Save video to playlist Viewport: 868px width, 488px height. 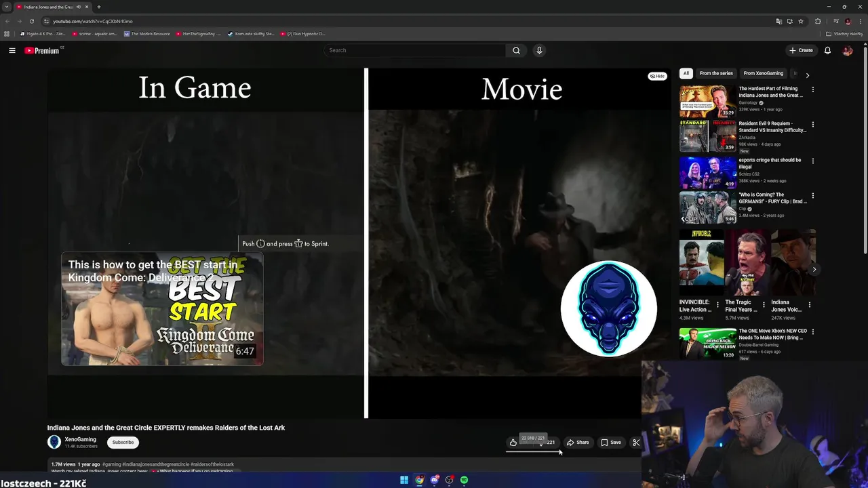[x=611, y=443]
